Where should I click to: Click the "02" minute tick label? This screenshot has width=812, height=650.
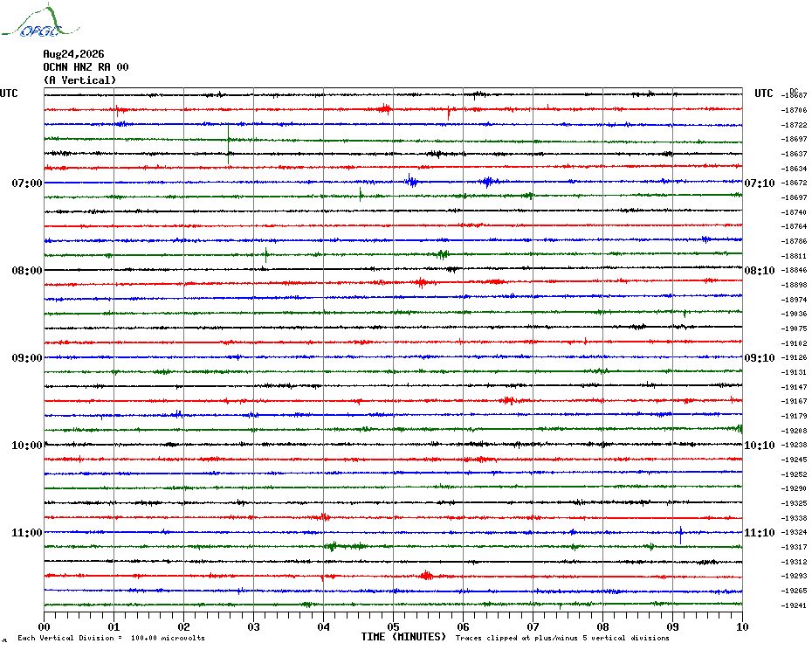point(184,627)
